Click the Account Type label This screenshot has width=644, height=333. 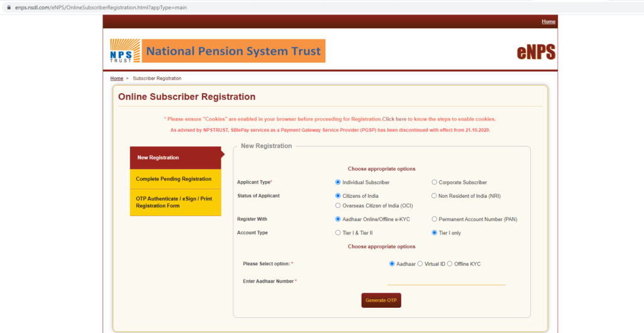click(x=252, y=232)
